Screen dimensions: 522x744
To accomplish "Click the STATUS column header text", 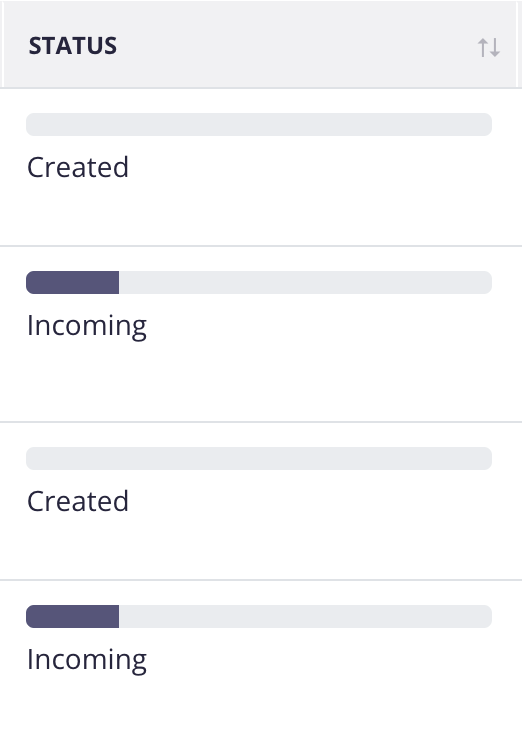I will click(73, 46).
